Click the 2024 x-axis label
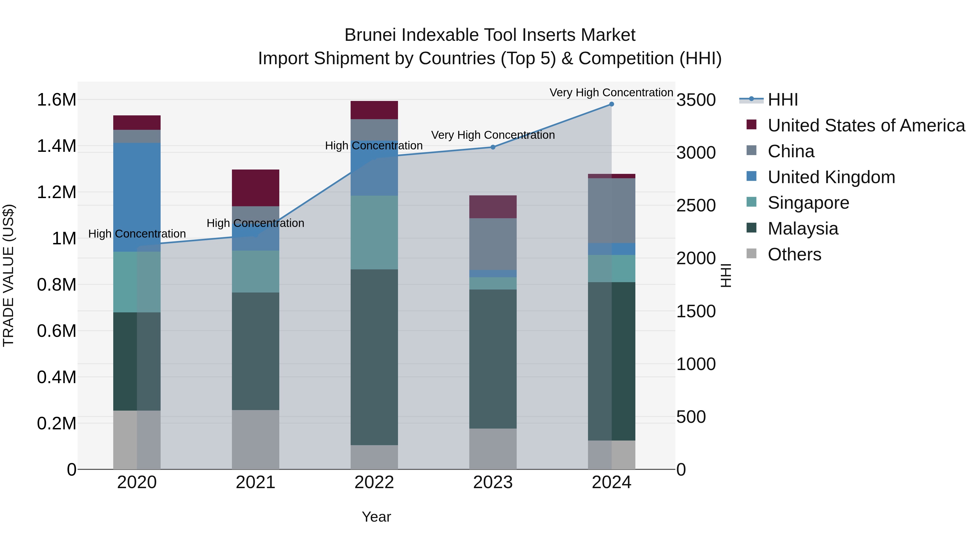 click(611, 482)
